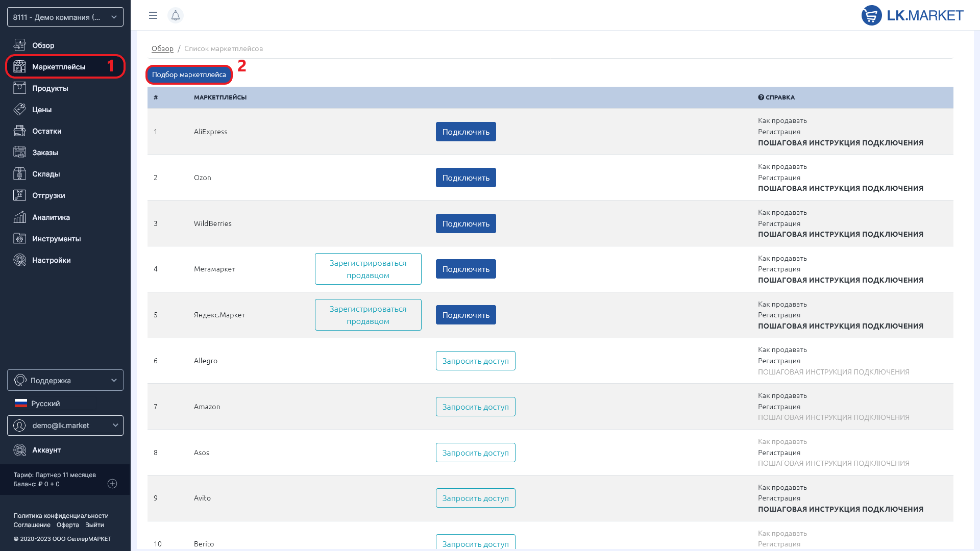
Task: Click Выйти to log out
Action: 94,525
